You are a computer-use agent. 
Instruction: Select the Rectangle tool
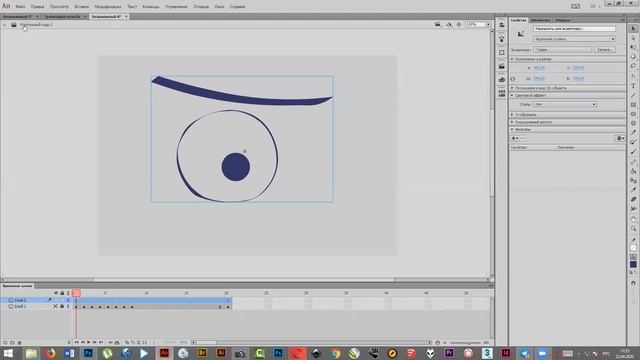point(633,104)
